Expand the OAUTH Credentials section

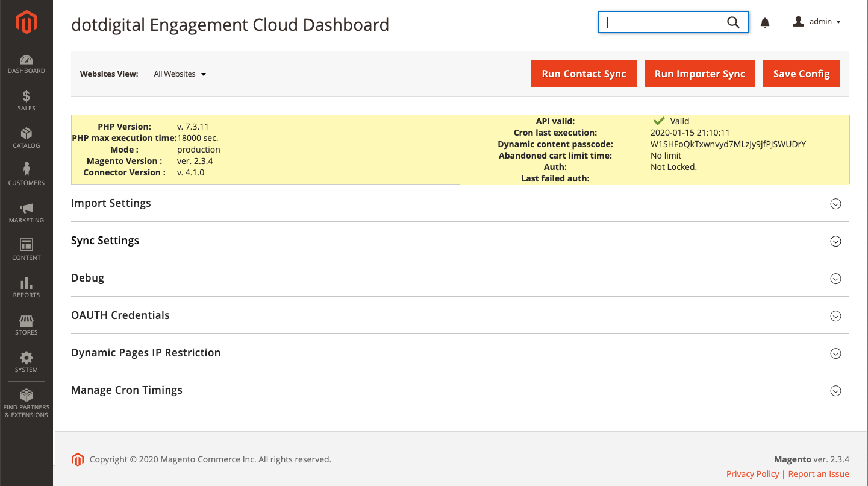point(460,315)
